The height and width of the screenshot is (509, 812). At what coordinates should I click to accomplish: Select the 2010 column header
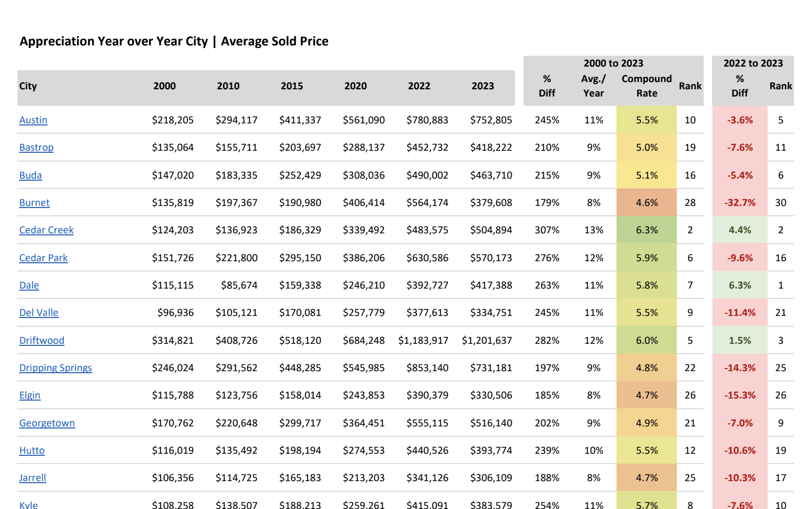point(228,86)
